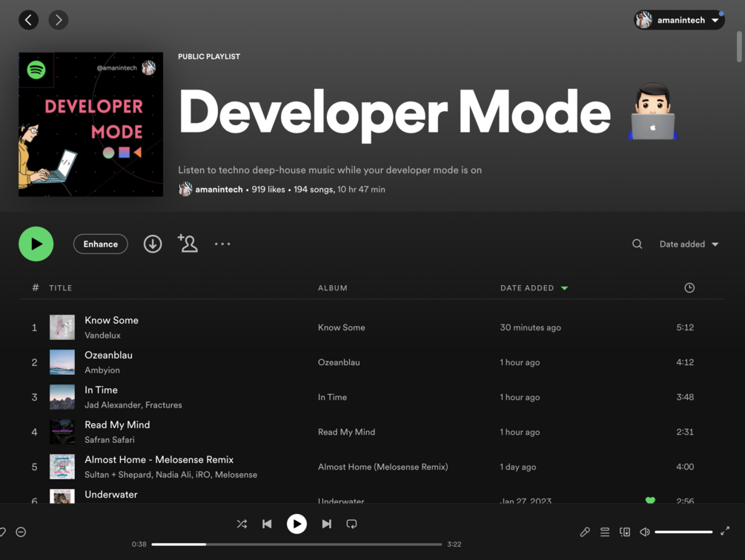Click the Enhance button
Image resolution: width=745 pixels, height=560 pixels.
pos(101,244)
